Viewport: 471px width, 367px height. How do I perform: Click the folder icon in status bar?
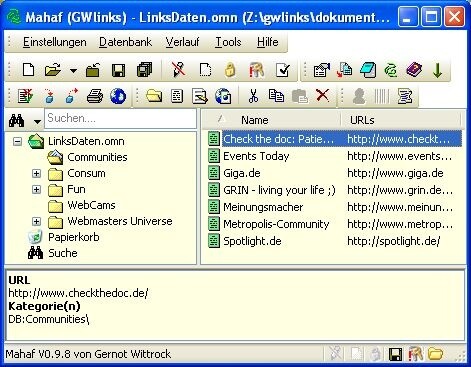436,354
